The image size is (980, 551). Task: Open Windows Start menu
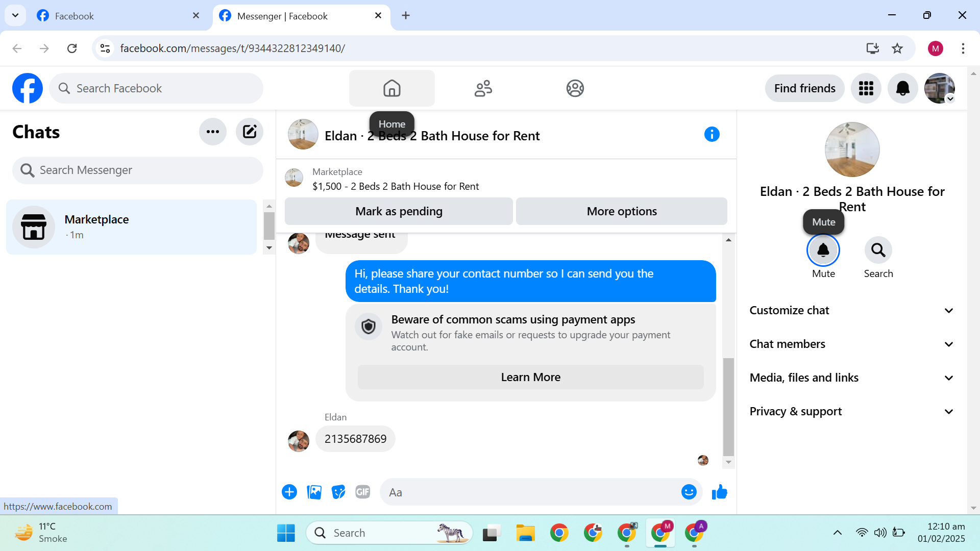click(286, 533)
